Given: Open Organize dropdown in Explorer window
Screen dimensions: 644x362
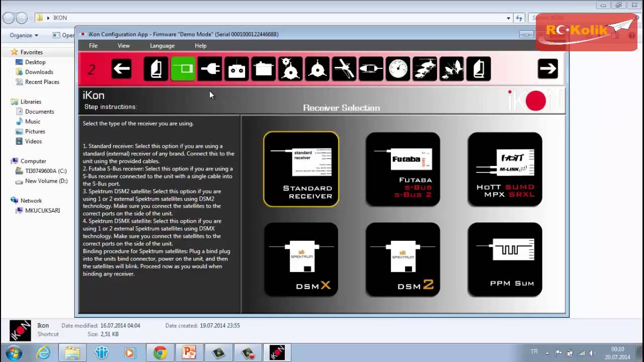Looking at the screenshot, I should 24,35.
